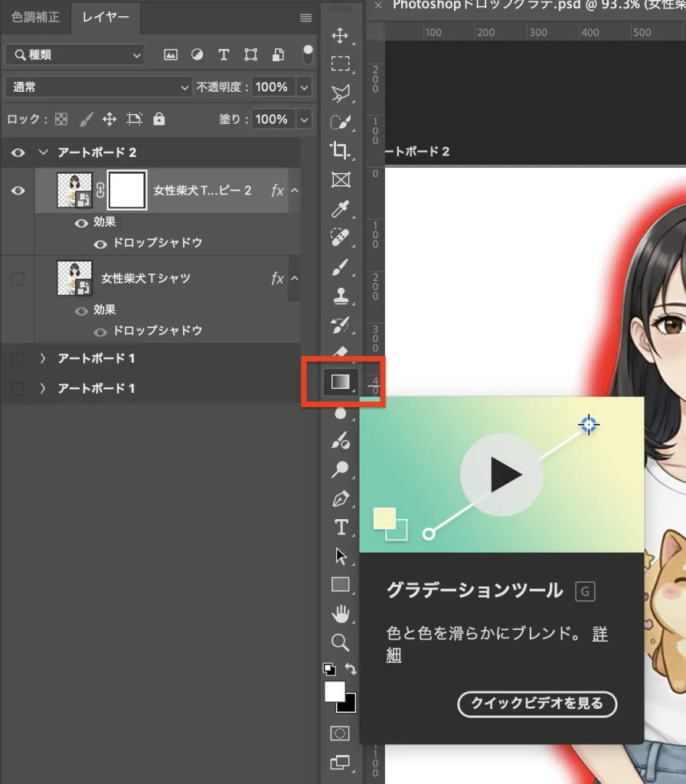This screenshot has height=784, width=686.
Task: Show the 女性柴犬Tシャツ layer
Action: coord(18,279)
